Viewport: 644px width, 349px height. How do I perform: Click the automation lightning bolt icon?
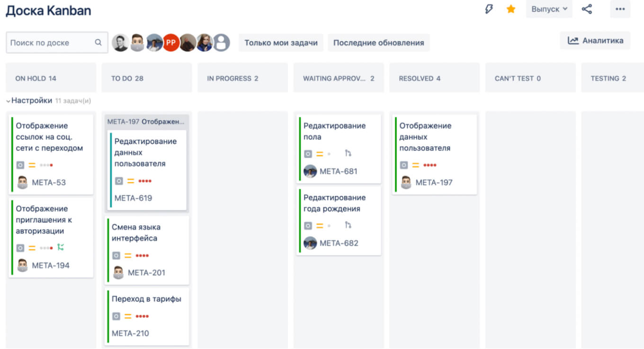point(489,9)
